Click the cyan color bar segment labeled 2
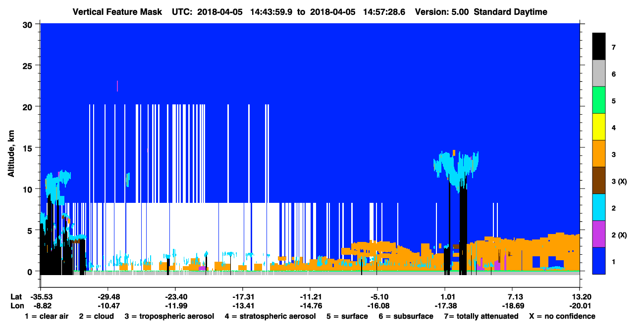This screenshot has height=330, width=644. [599, 207]
